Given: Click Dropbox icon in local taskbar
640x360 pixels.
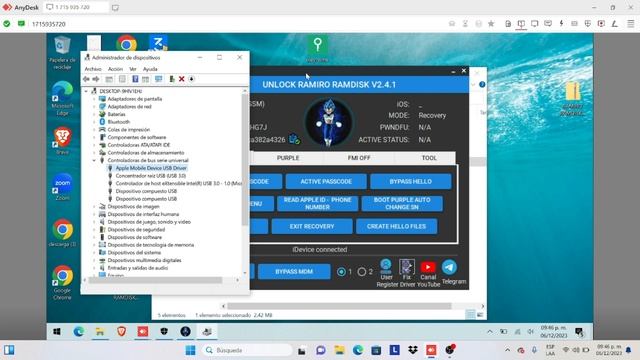Looking at the screenshot, I should pyautogui.click(x=413, y=350).
